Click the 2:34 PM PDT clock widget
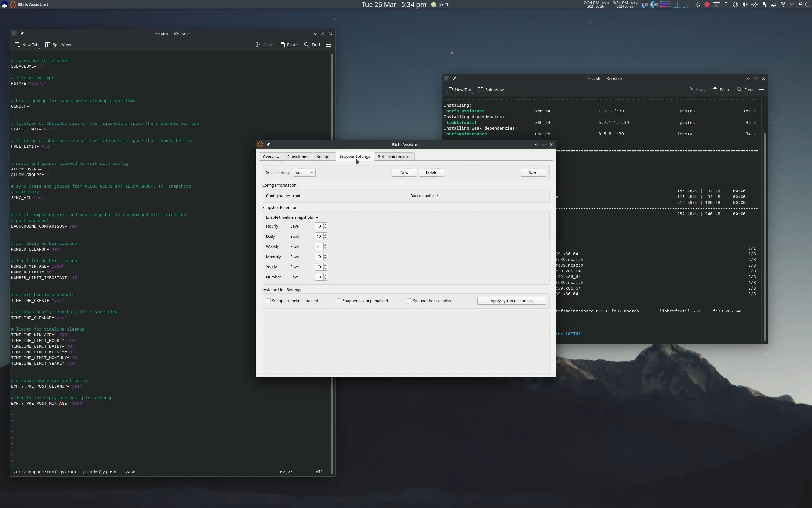812x508 pixels. tap(596, 4)
